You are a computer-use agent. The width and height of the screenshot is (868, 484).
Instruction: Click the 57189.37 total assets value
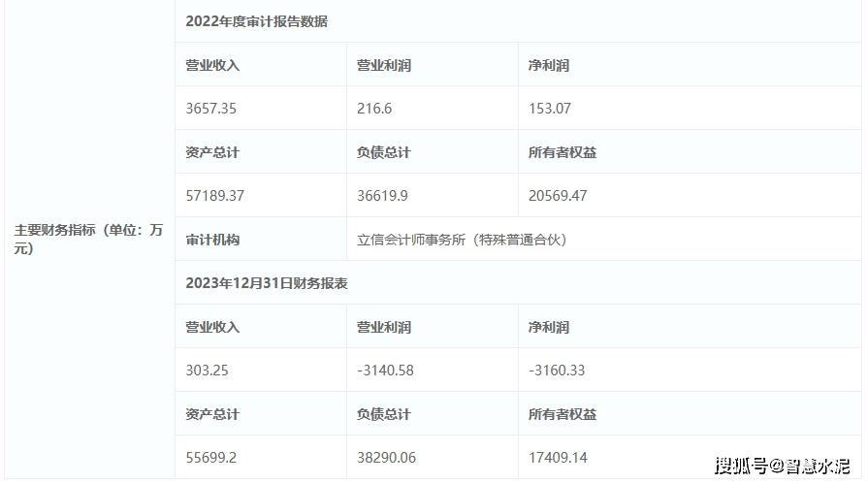tap(215, 196)
